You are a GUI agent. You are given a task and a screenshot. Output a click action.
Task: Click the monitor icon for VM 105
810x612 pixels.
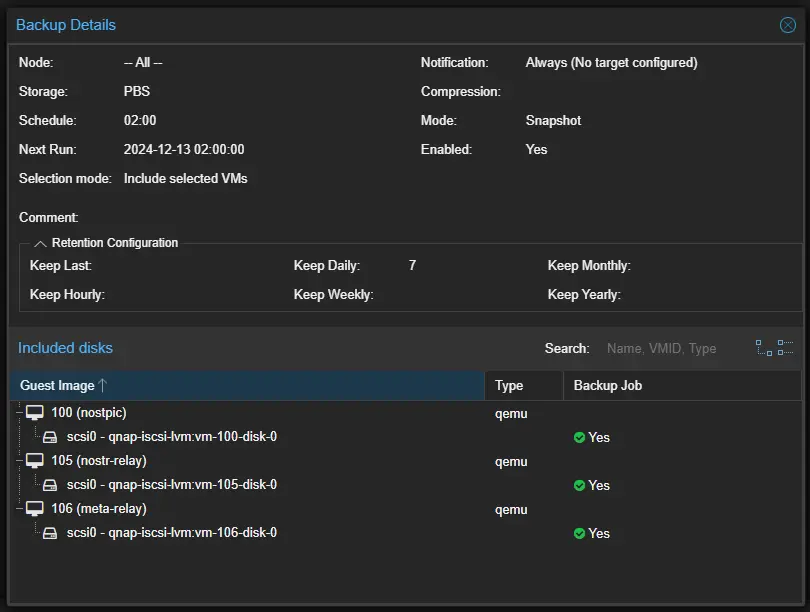pyautogui.click(x=35, y=461)
